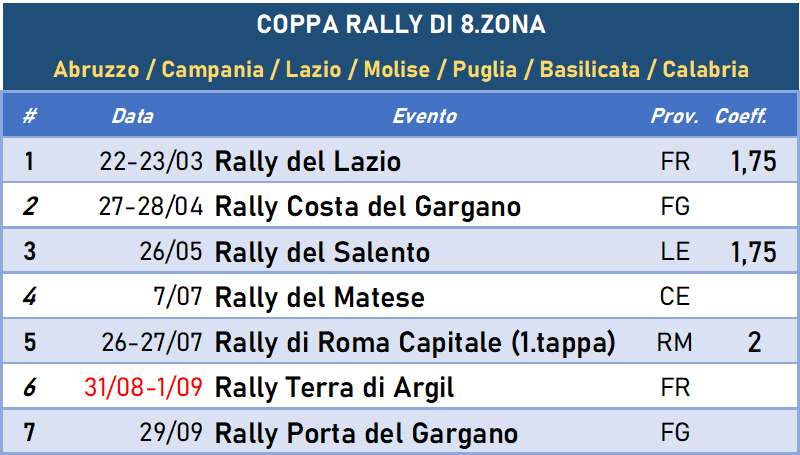Choose the 'Rally del Matese' row
Viewport: 800px width, 455px height.
click(x=320, y=298)
